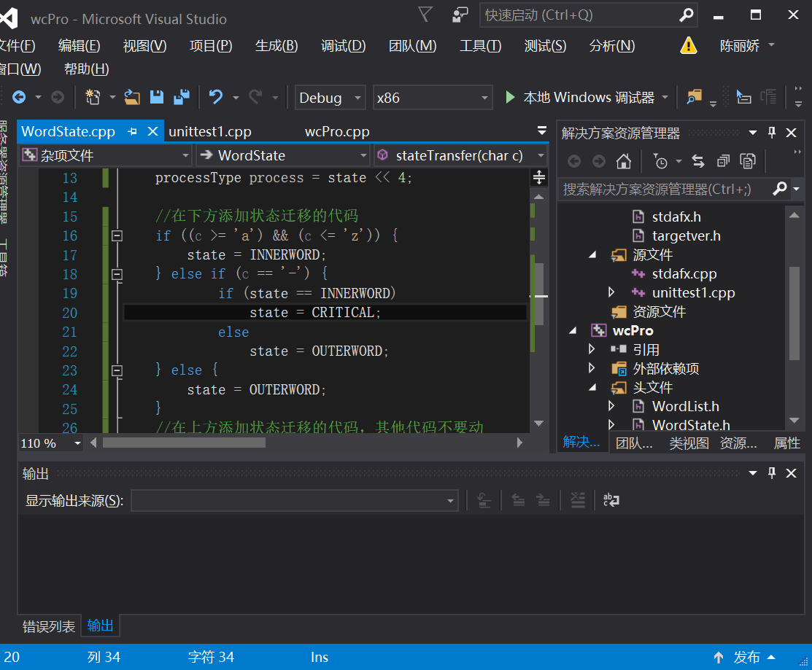Click the Undo arrow icon
Viewport: 812px width, 670px height.
(x=215, y=97)
